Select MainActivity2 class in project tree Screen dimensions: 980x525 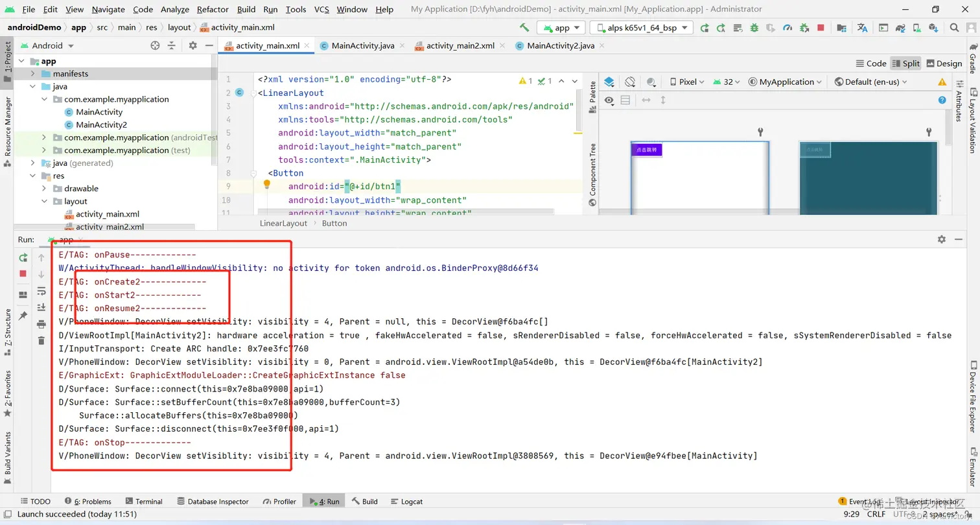click(101, 124)
